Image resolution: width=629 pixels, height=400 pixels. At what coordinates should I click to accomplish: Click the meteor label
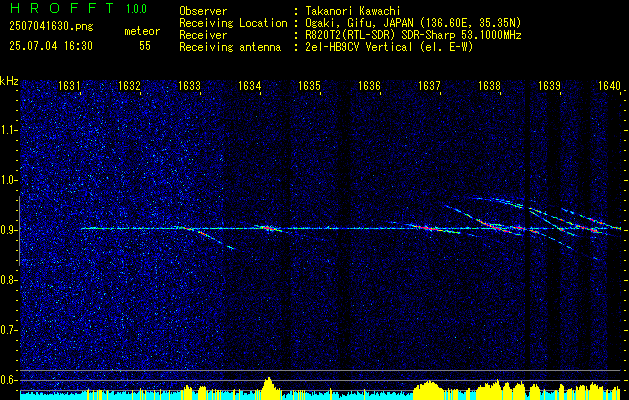142,31
